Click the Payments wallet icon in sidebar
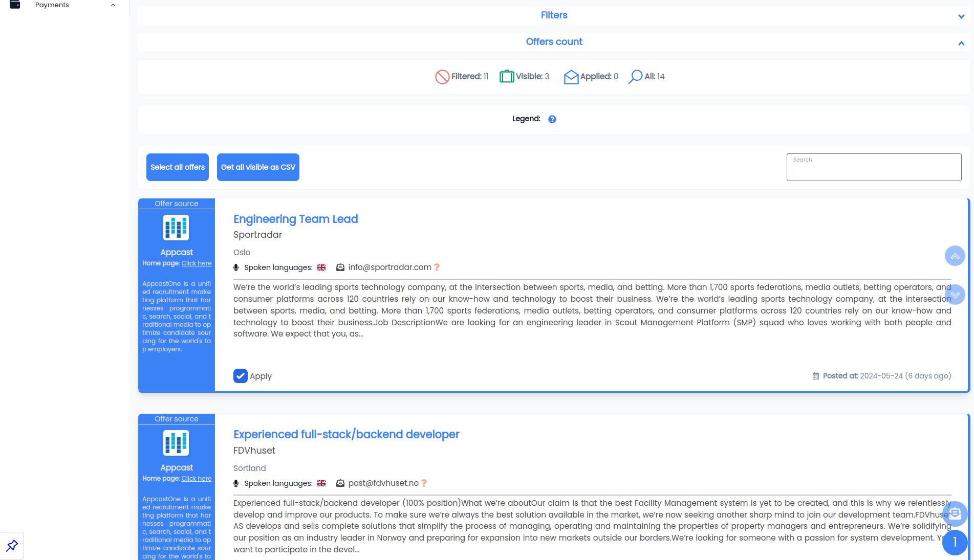974x560 pixels. click(x=15, y=4)
